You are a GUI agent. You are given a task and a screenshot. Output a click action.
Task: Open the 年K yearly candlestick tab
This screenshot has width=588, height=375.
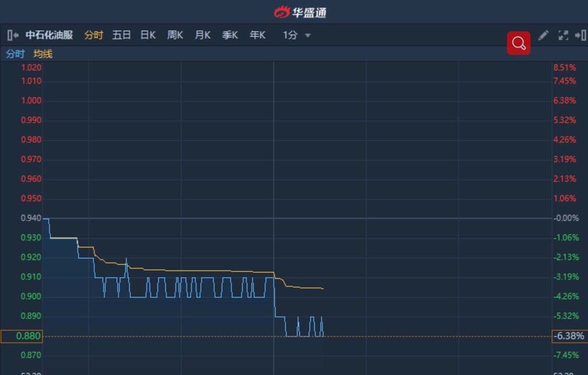258,35
